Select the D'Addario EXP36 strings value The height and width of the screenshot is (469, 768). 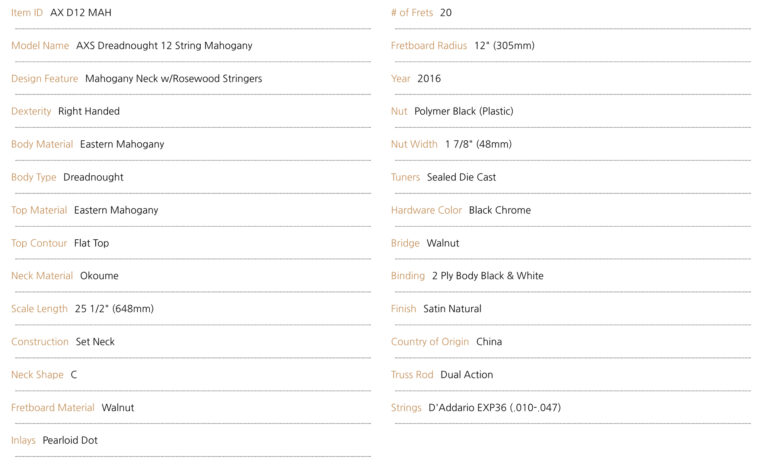click(495, 407)
